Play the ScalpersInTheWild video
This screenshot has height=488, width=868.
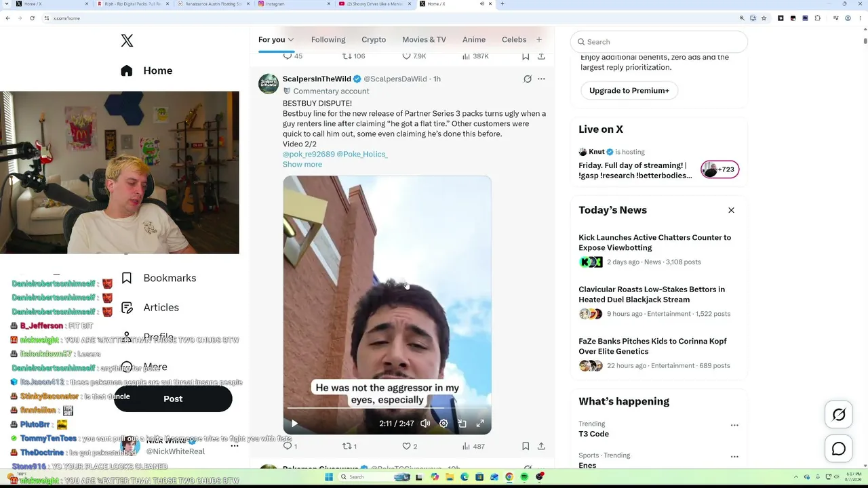[294, 424]
